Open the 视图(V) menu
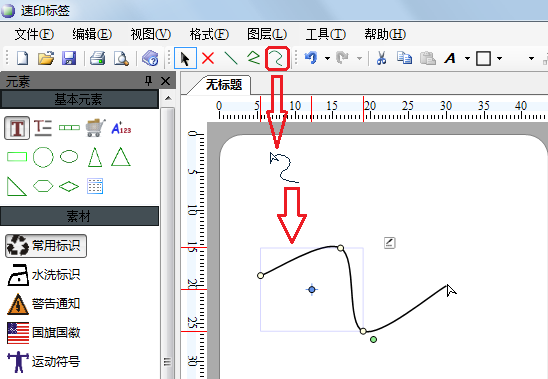548x379 pixels. pyautogui.click(x=151, y=34)
